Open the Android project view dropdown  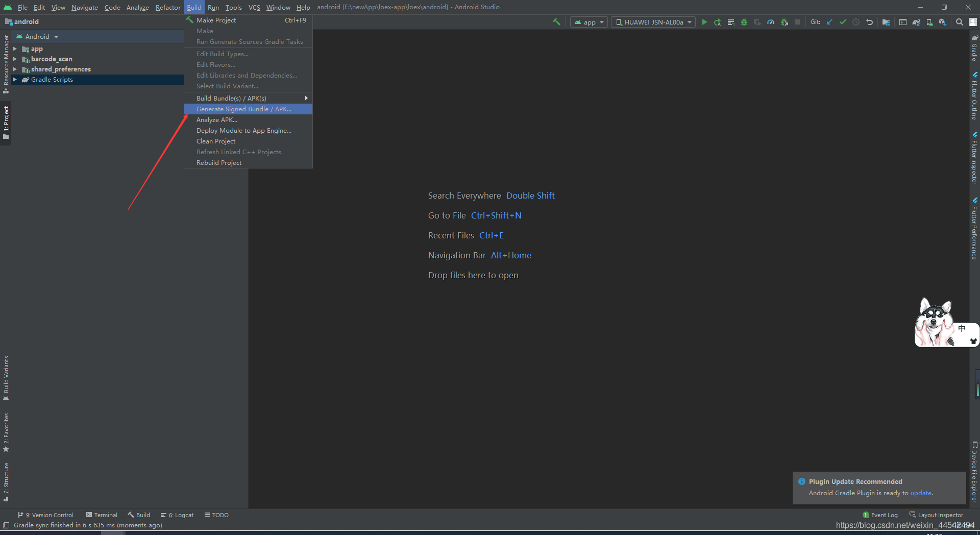click(x=37, y=37)
